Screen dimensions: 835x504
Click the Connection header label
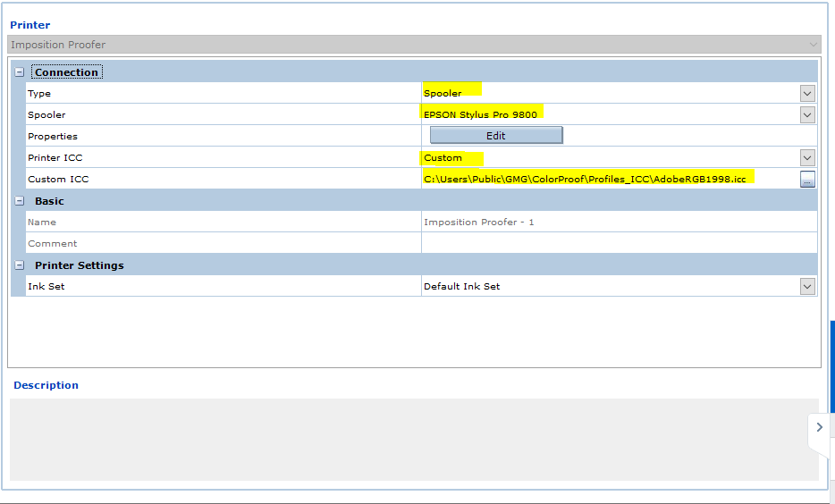pyautogui.click(x=66, y=71)
